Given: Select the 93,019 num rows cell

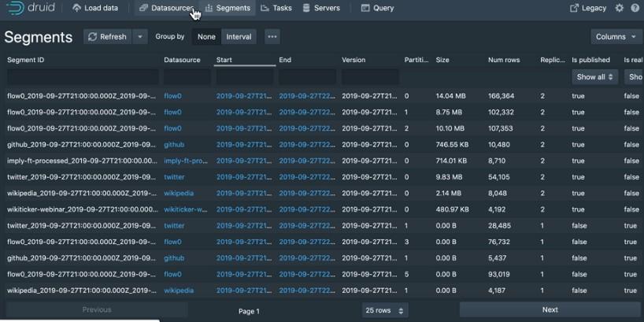Looking at the screenshot, I should coord(499,274).
